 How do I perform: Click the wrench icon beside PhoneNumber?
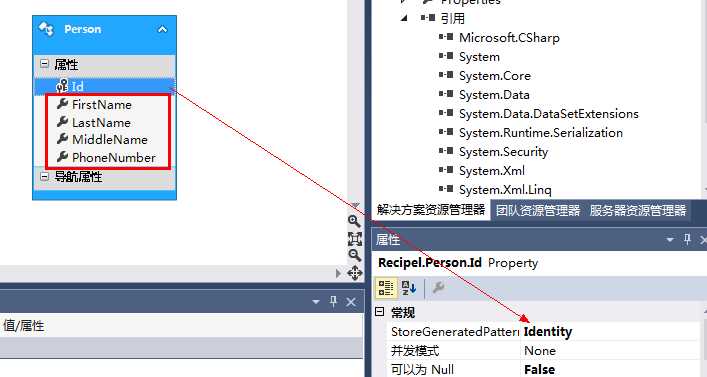tap(62, 157)
